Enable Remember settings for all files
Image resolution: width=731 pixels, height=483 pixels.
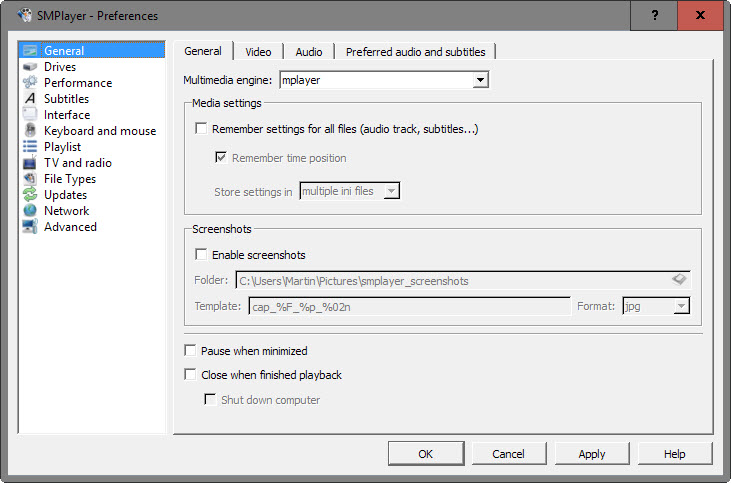coord(201,129)
